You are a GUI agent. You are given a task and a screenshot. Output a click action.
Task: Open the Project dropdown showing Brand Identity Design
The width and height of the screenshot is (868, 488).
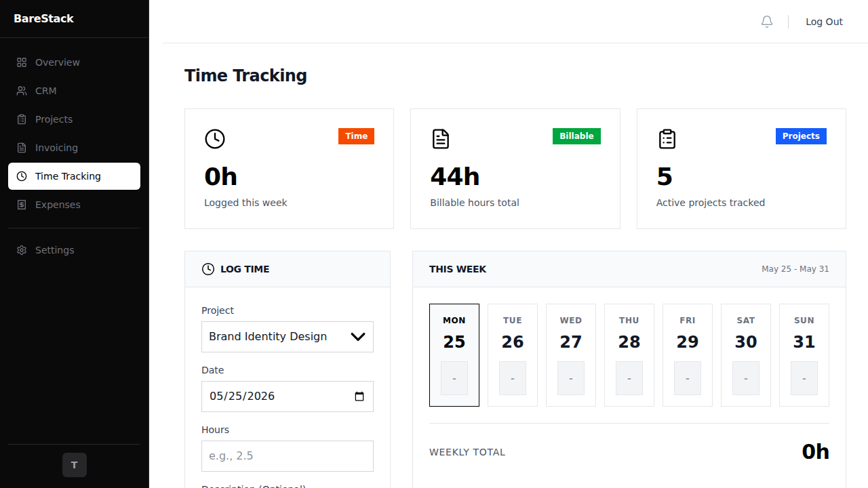[x=288, y=337]
